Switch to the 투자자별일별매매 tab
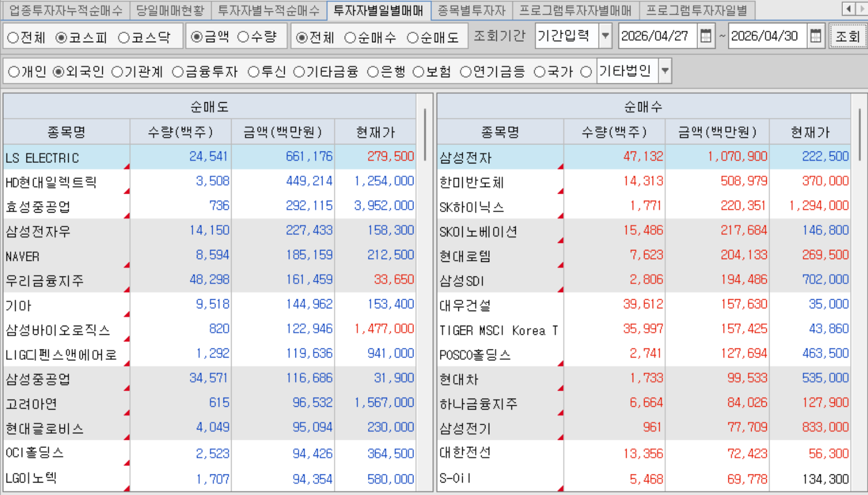 [378, 10]
